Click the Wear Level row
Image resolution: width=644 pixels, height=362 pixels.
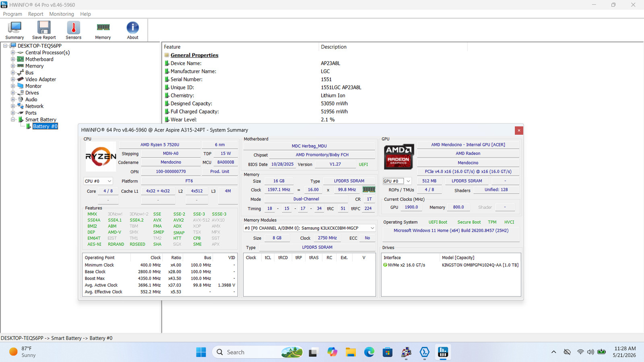pos(250,119)
